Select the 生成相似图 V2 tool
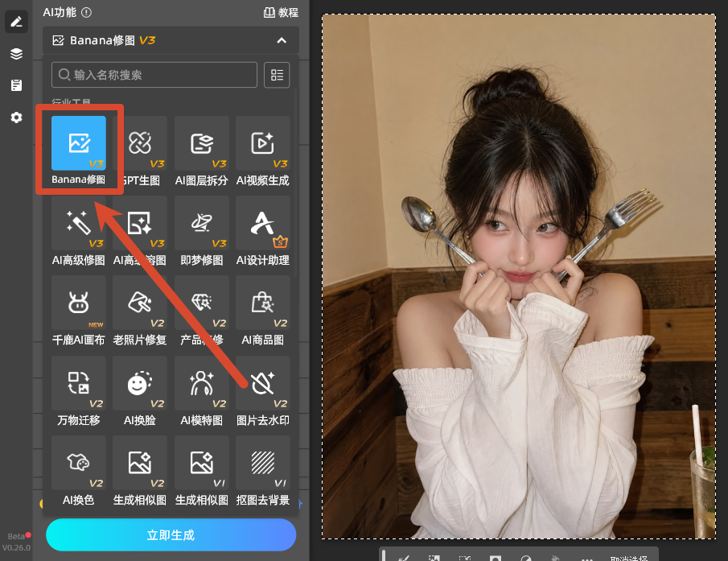Viewport: 728px width, 561px height. 140,463
